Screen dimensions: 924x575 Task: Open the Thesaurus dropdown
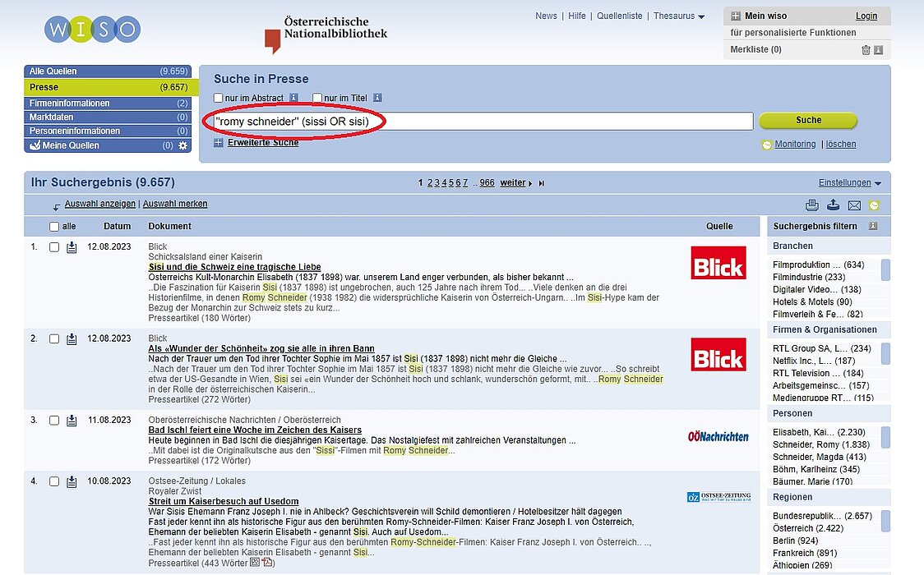point(679,16)
